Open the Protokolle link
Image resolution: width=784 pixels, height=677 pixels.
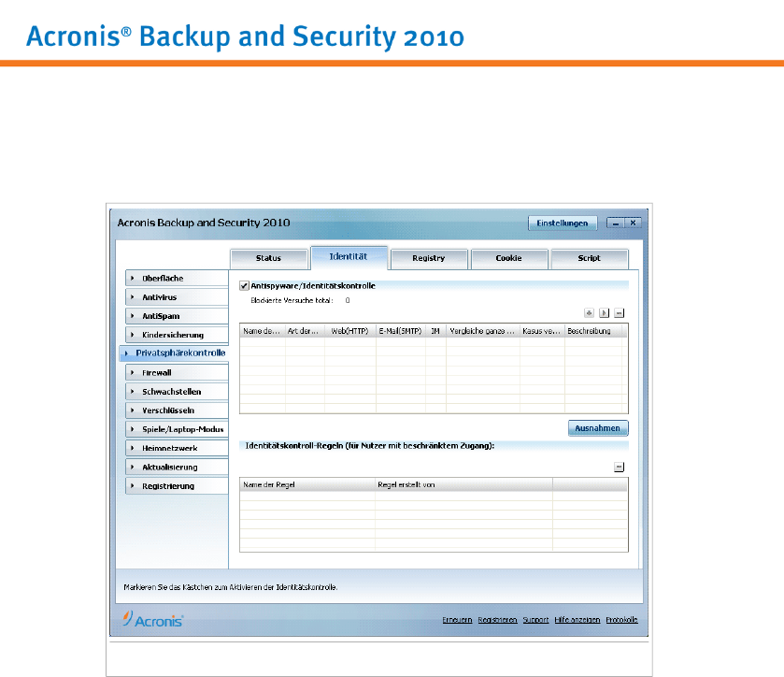620,620
